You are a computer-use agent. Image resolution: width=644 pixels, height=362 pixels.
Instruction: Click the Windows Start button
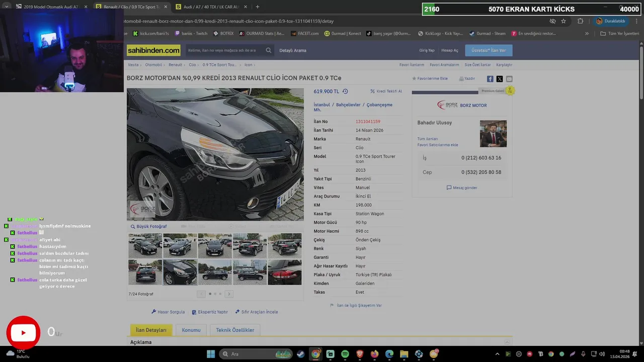[x=210, y=354]
